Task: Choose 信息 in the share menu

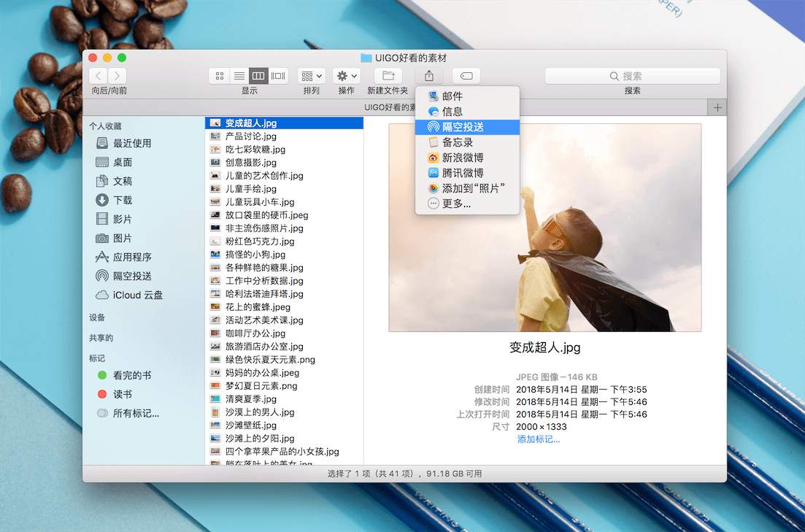Action: (467, 112)
